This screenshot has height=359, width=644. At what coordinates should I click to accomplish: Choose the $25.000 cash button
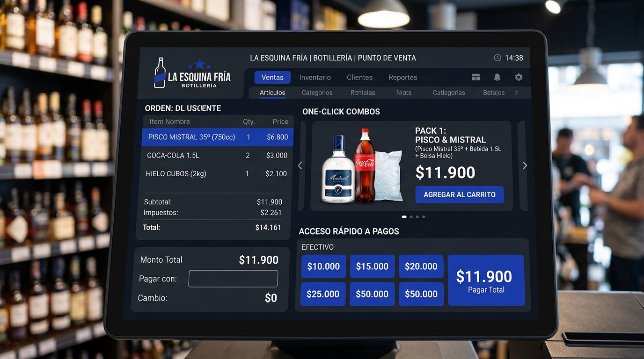click(323, 294)
